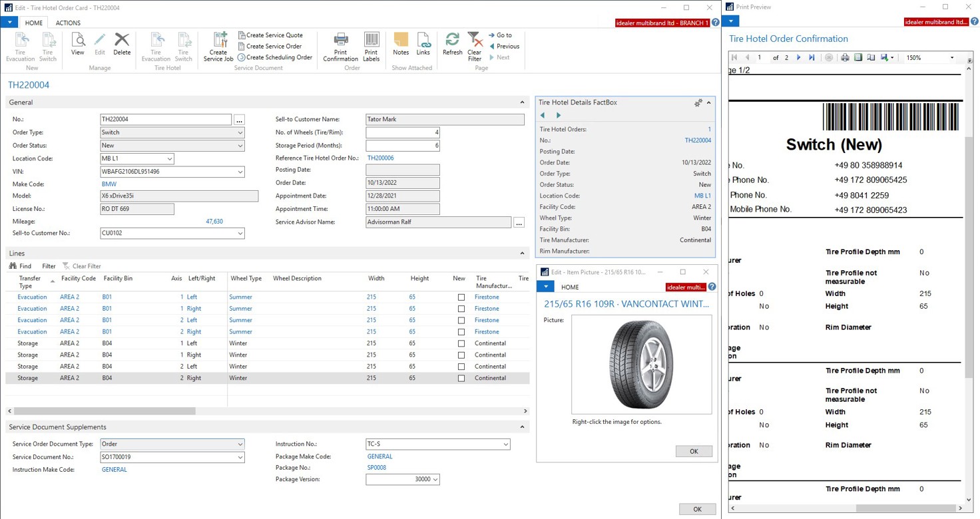Expand the Location Code dropdown
Viewport: 980px width, 519px height.
pyautogui.click(x=169, y=159)
